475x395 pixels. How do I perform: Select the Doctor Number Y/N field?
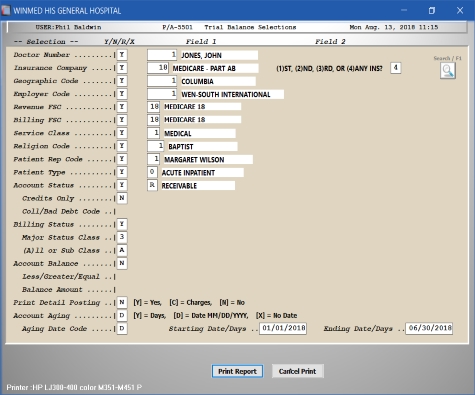[122, 55]
